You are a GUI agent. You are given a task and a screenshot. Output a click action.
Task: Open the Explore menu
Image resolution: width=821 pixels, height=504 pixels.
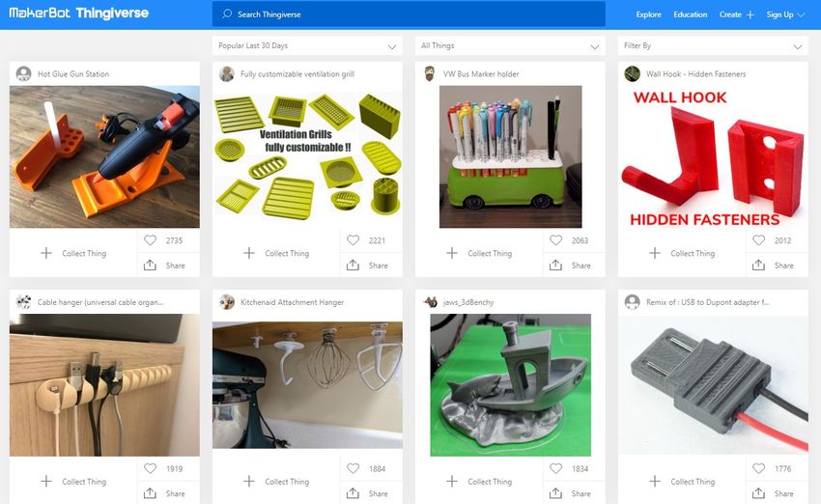[x=648, y=14]
